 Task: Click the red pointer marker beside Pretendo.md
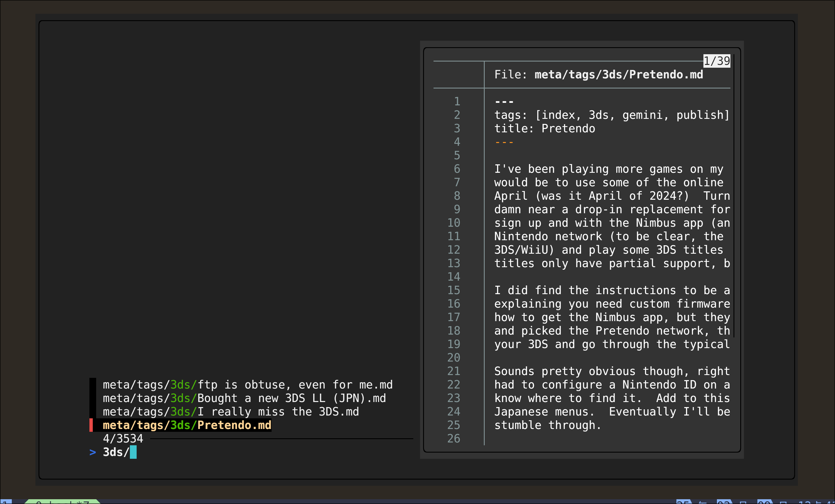click(91, 425)
